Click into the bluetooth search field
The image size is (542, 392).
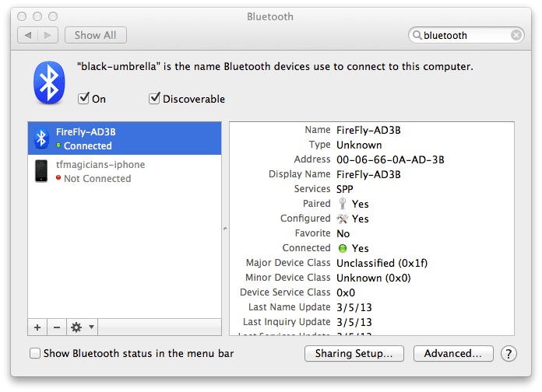[466, 35]
